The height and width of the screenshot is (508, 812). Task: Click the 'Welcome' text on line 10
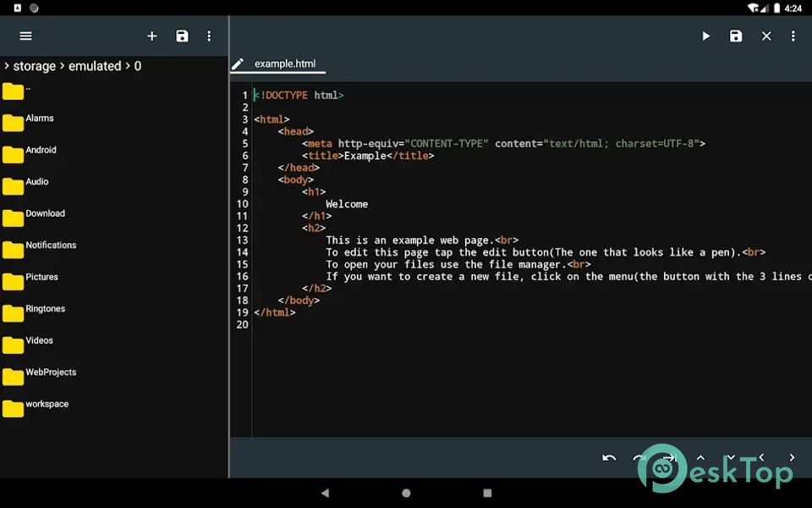point(347,204)
